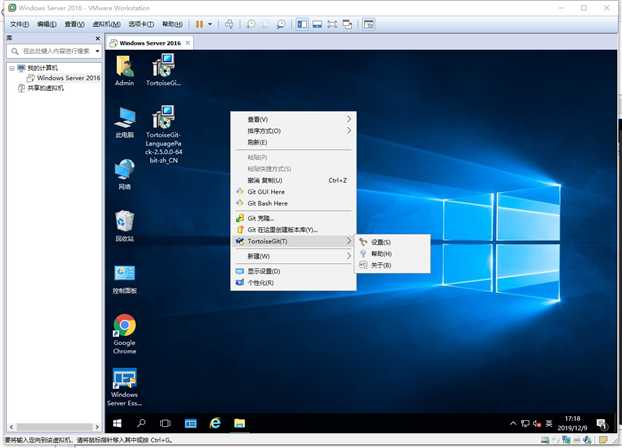The width and height of the screenshot is (622, 448).
Task: Select 共享的虚拟机 in the library tree
Action: coord(41,88)
